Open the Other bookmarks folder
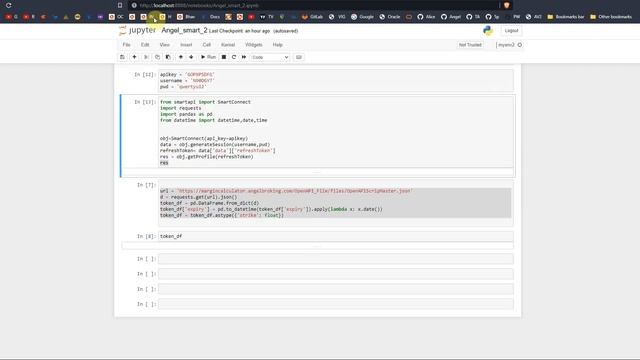Viewport: 640px width, 360px height. (x=611, y=17)
